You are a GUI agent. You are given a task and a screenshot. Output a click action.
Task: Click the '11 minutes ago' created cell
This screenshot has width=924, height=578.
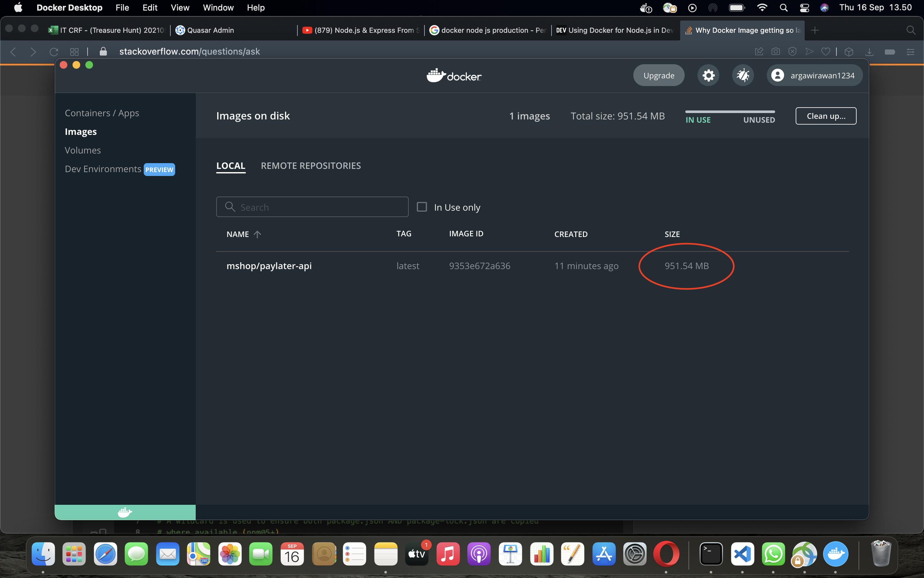pos(586,266)
